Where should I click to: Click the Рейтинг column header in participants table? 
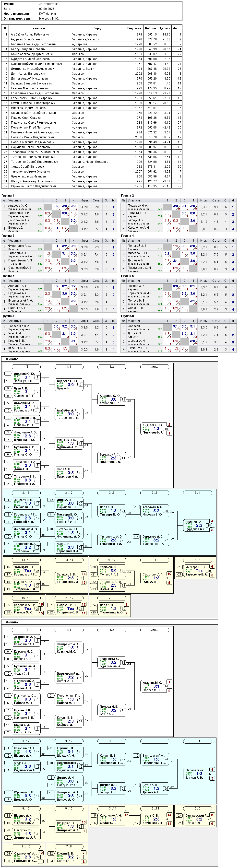(150, 28)
